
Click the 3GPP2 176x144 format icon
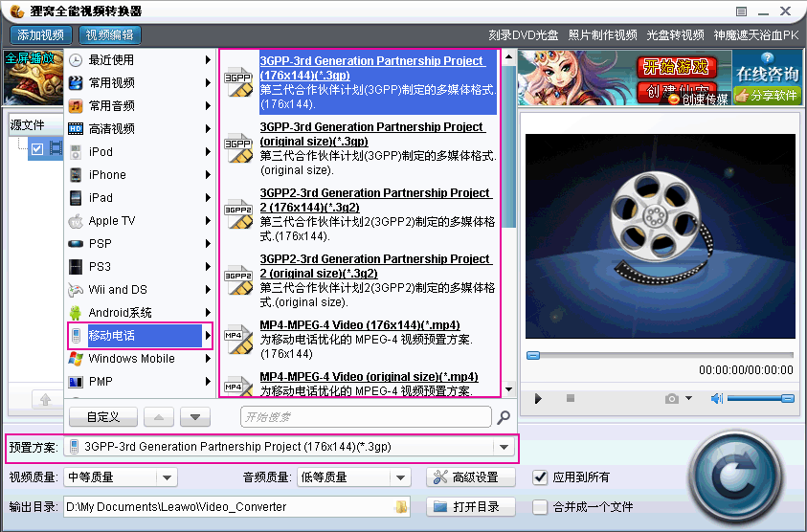coord(238,214)
